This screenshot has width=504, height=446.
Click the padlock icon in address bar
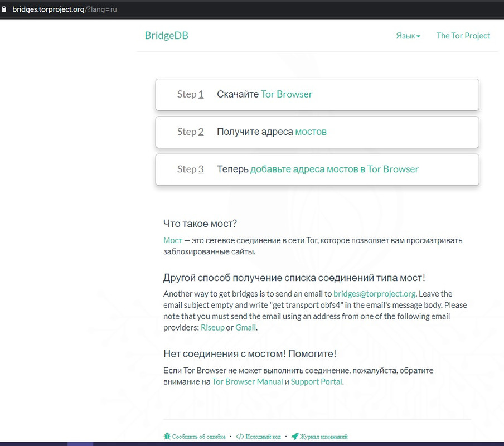[4, 9]
